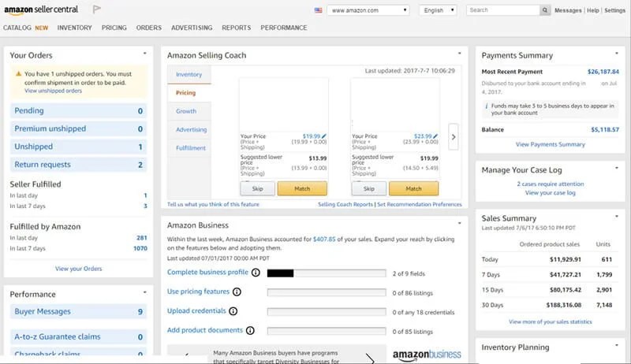Switch to Selling Coach Advertising tab
The image size is (631, 364).
[x=189, y=130]
